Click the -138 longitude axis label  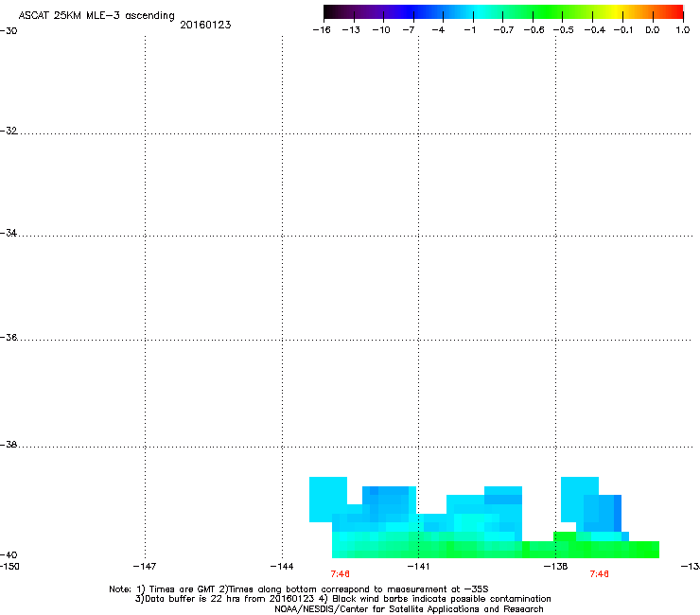click(x=556, y=567)
